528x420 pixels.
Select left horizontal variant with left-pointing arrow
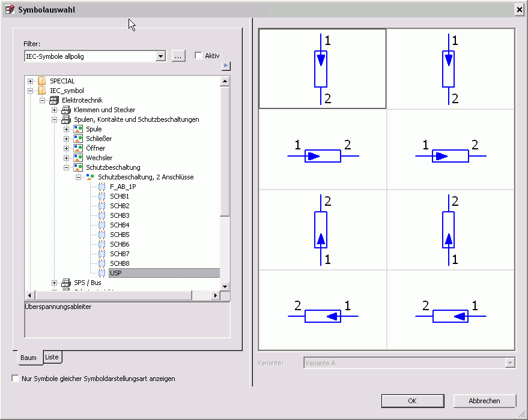322,310
